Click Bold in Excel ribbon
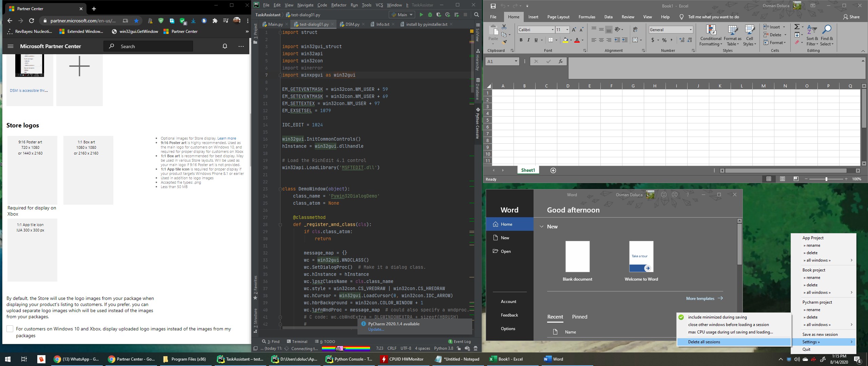This screenshot has height=366, width=868. [521, 40]
